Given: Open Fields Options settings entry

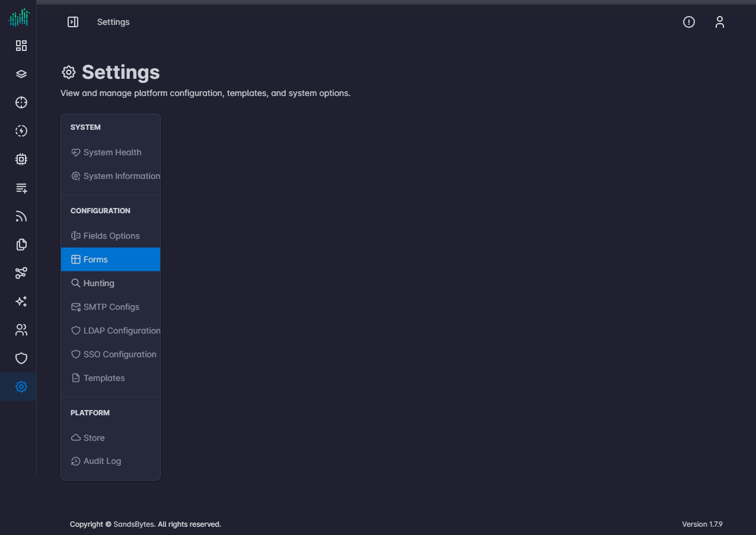Looking at the screenshot, I should click(110, 236).
